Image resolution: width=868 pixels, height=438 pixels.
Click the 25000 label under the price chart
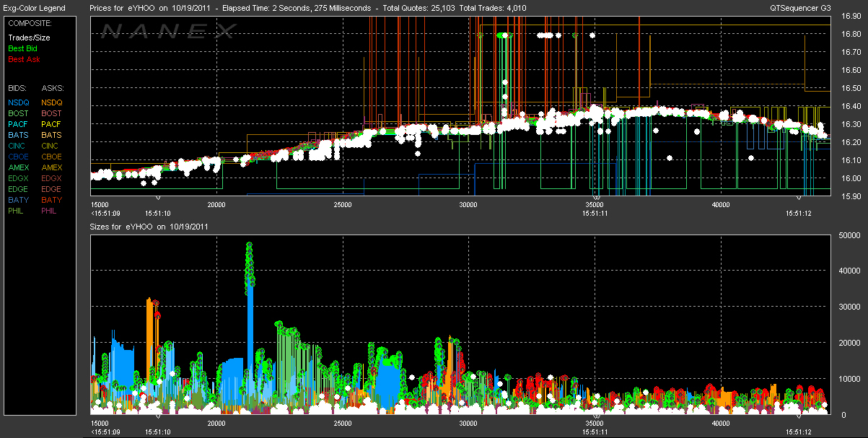coord(343,205)
